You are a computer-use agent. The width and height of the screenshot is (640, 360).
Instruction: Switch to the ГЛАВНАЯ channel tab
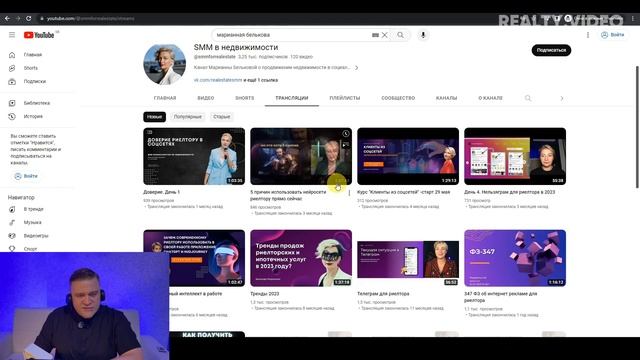(165, 98)
